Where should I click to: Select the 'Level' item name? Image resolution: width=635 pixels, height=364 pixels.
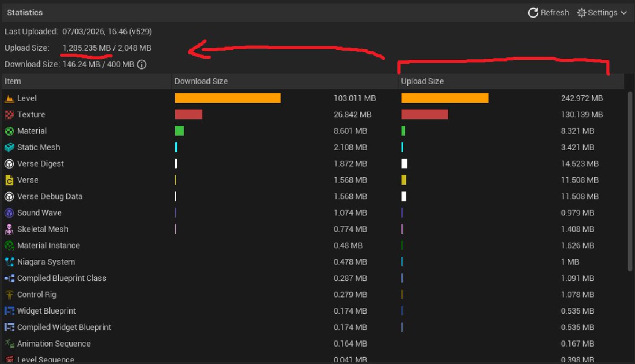[x=27, y=98]
